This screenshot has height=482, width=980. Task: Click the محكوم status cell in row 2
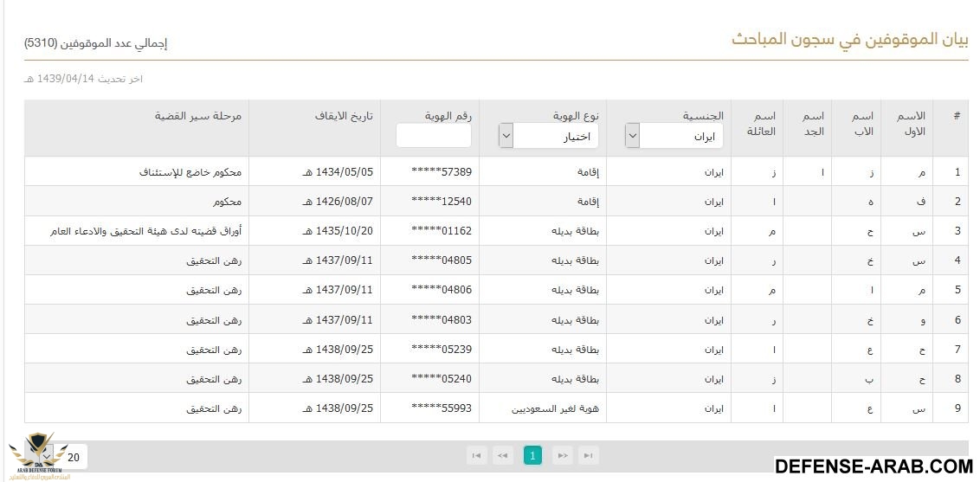(x=228, y=202)
